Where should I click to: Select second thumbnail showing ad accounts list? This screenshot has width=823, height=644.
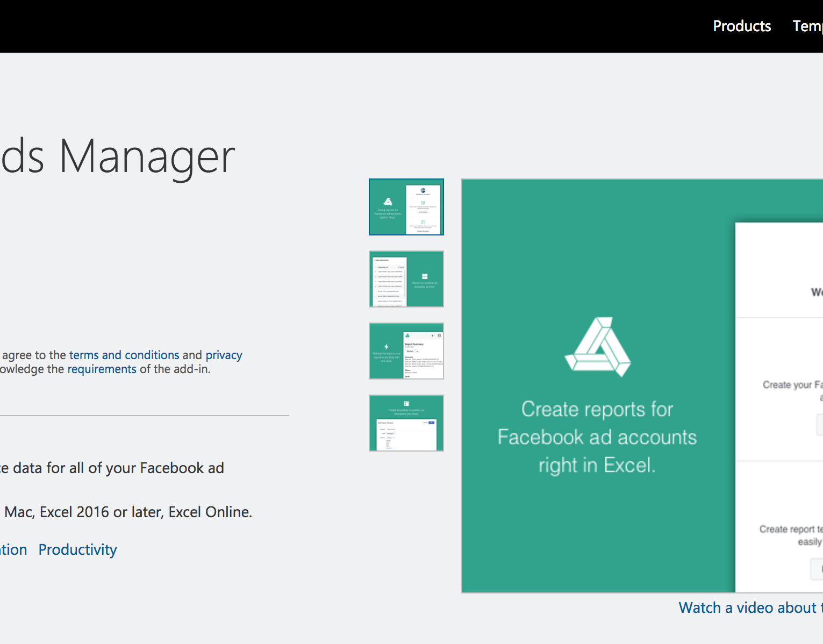pos(406,279)
